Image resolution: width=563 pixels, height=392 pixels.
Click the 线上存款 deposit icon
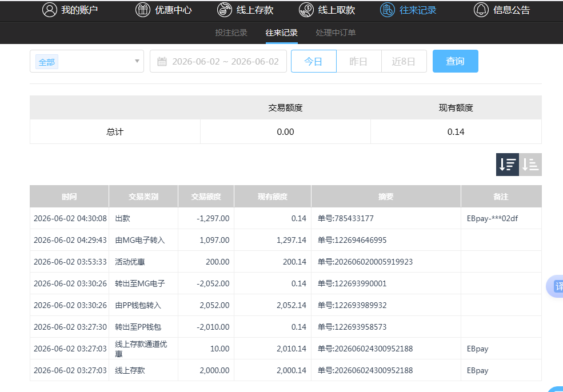225,10
